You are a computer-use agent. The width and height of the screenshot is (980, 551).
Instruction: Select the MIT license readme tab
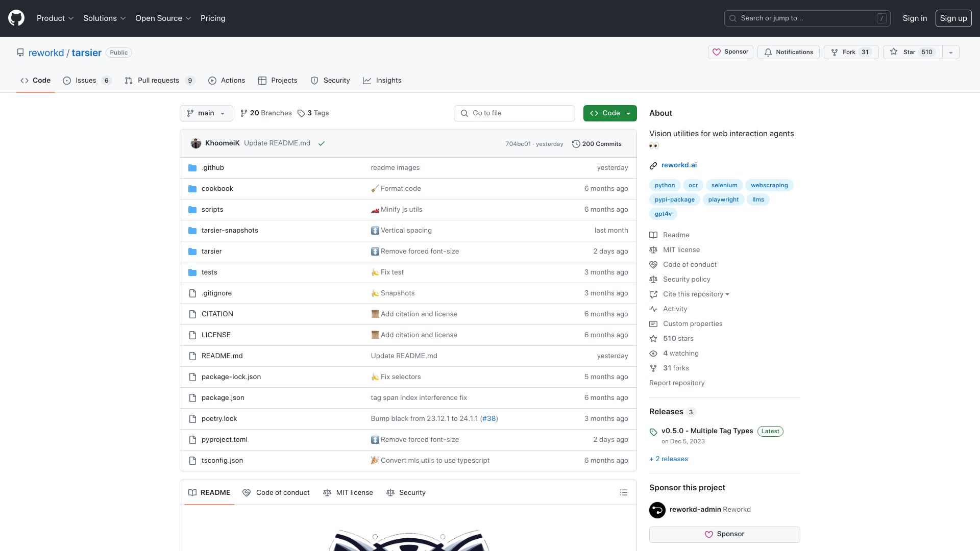(348, 492)
